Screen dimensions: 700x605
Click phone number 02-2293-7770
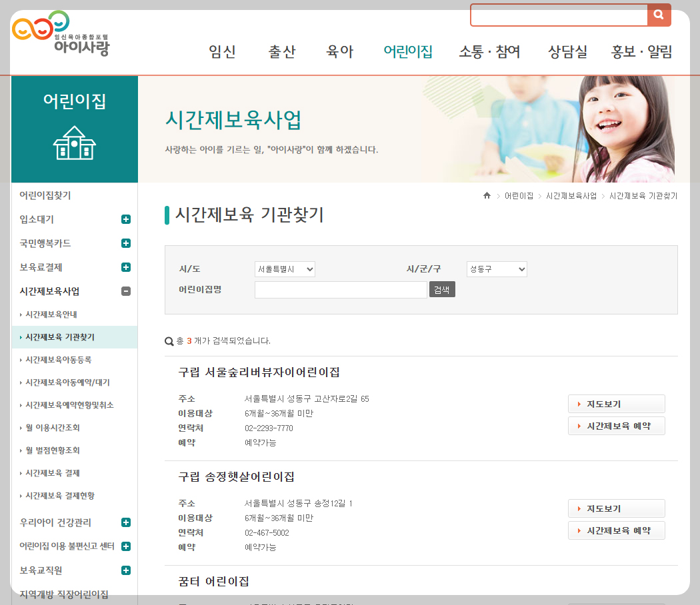pos(269,428)
